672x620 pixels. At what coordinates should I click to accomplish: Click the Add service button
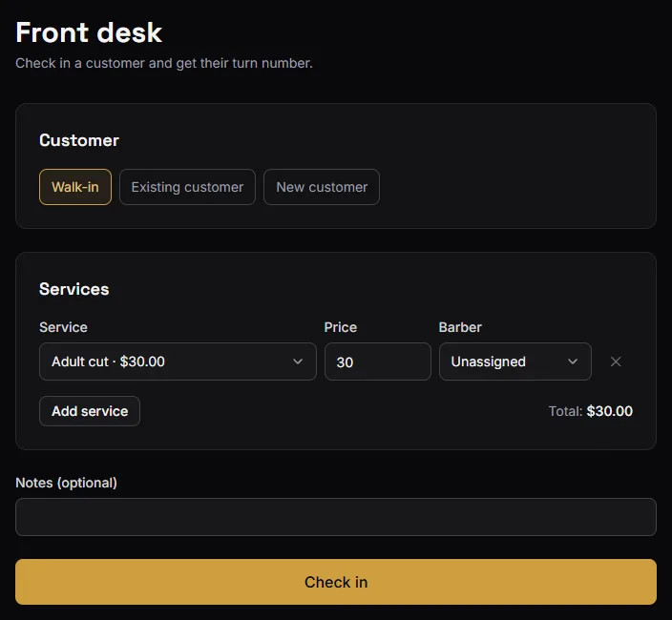[x=90, y=411]
